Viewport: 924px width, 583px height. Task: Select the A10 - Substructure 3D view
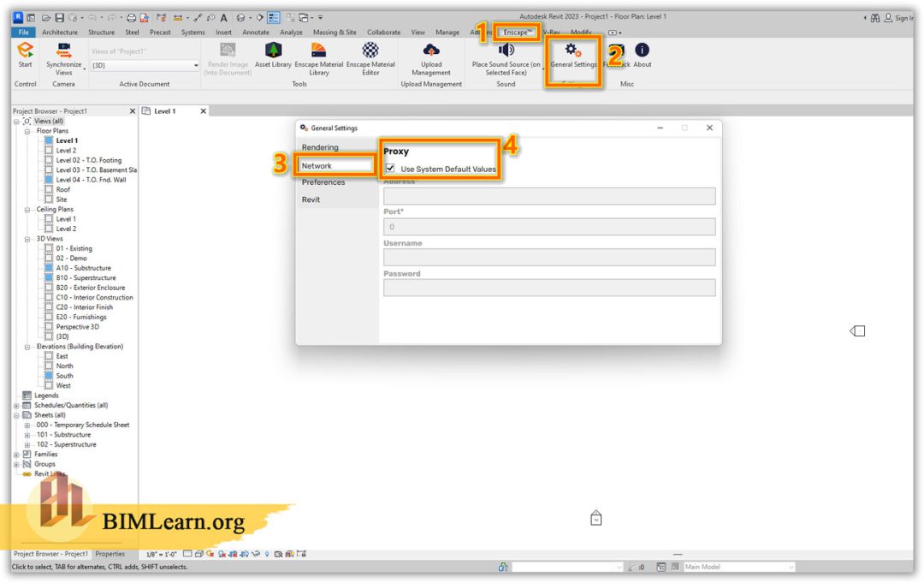pyautogui.click(x=83, y=268)
